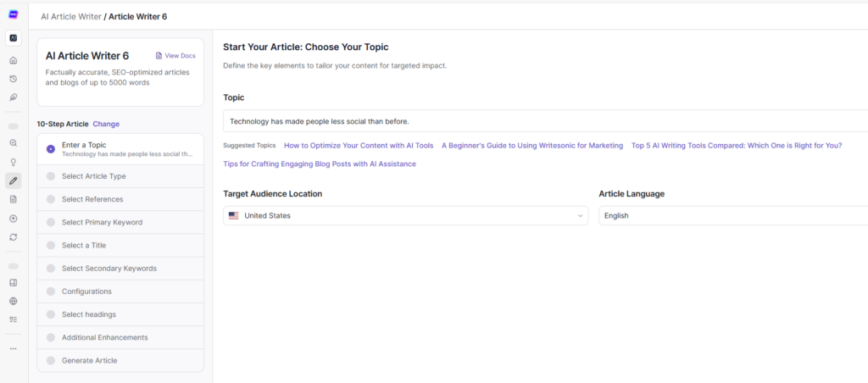Screen dimensions: 868x383
Task: Open the lightbulb ideas icon
Action: (x=14, y=162)
